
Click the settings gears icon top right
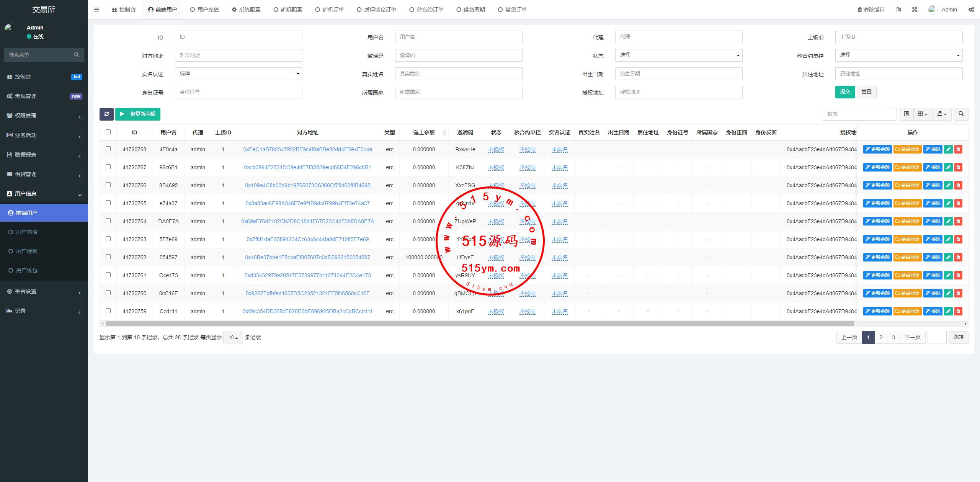(971, 10)
